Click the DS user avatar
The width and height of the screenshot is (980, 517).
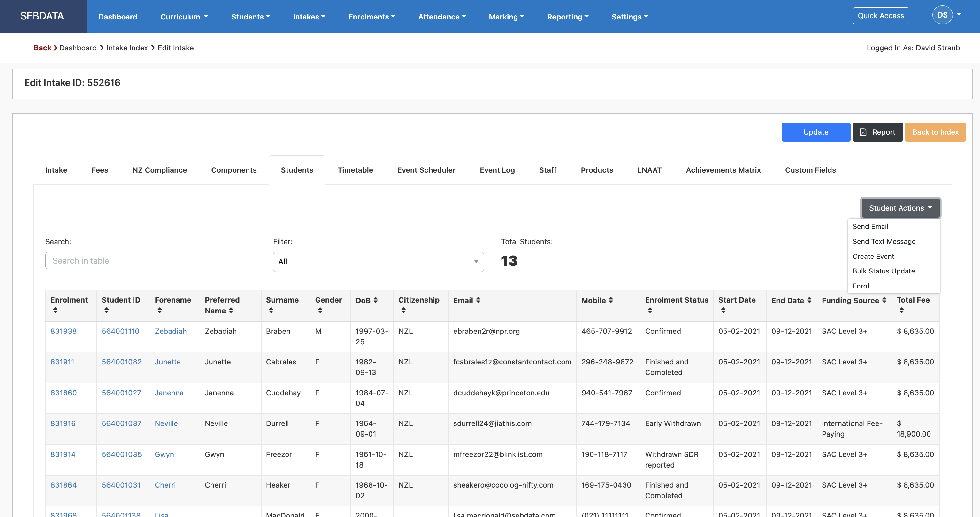pyautogui.click(x=942, y=15)
